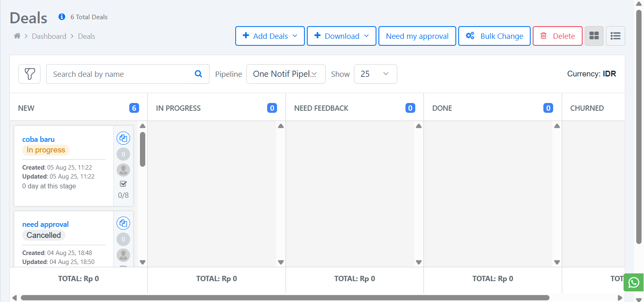Click the Need my approval button
644x302 pixels.
pyautogui.click(x=417, y=36)
